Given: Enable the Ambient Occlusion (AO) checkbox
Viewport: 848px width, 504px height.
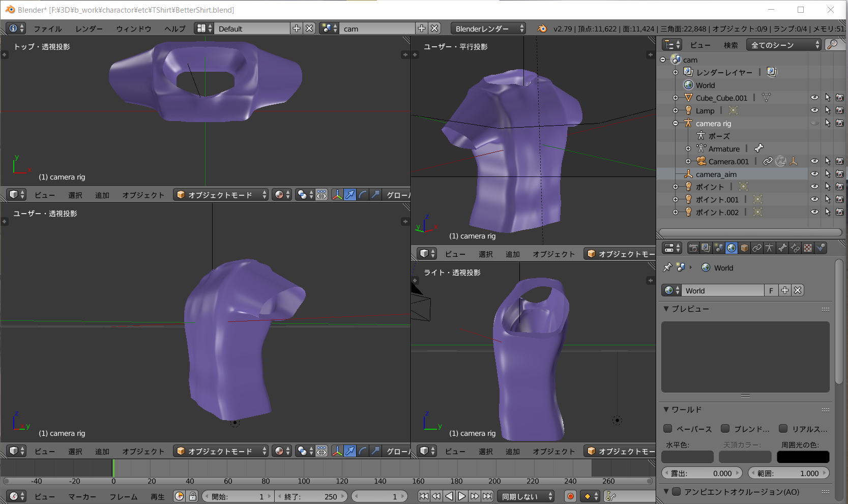Looking at the screenshot, I should tap(677, 492).
